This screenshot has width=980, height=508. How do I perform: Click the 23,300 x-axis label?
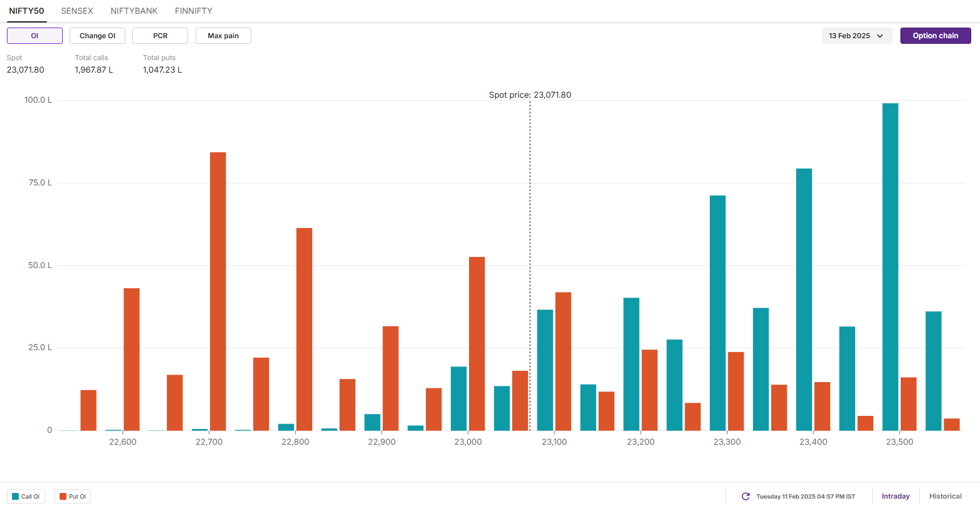[727, 442]
